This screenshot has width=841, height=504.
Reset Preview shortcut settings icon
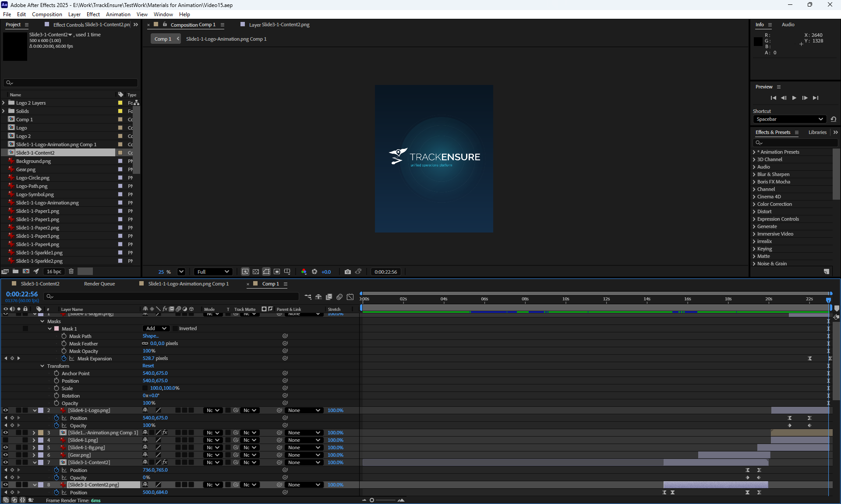[x=834, y=119]
